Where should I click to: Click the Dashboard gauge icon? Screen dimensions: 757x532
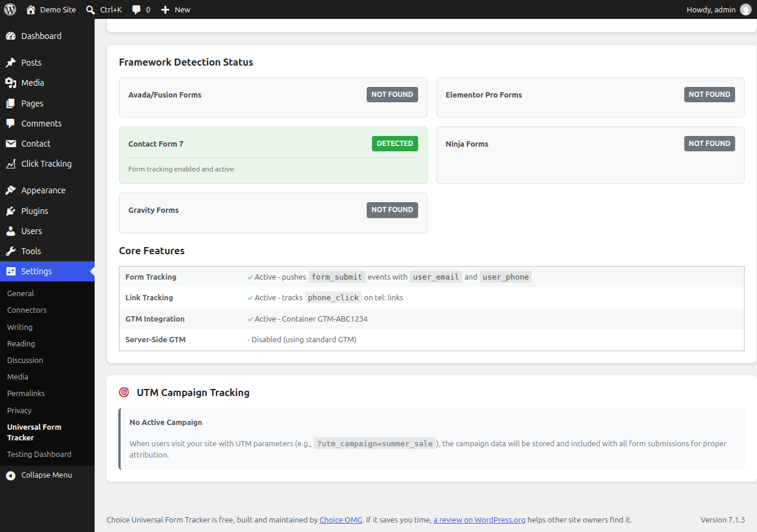click(11, 36)
